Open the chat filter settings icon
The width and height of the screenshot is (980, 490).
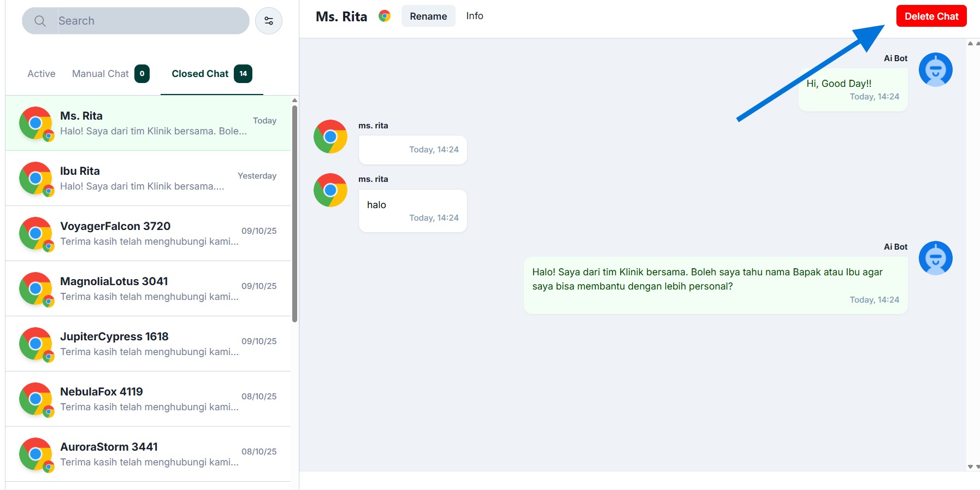[x=269, y=21]
